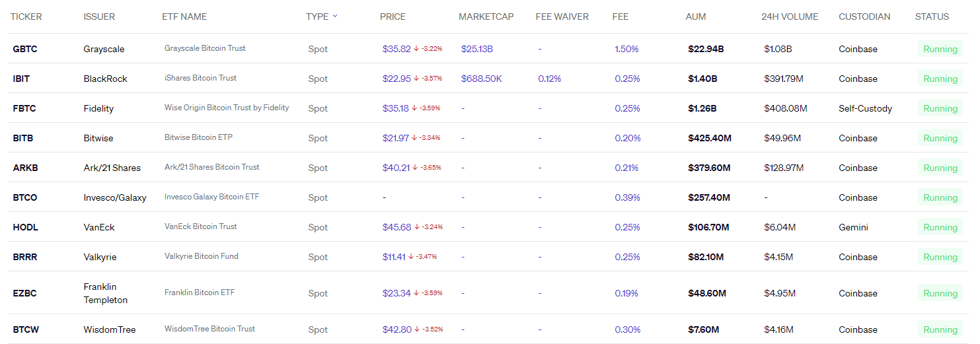Viewport: 980px width, 344px height.
Task: Open the IBIT ticker entry
Action: coord(21,79)
